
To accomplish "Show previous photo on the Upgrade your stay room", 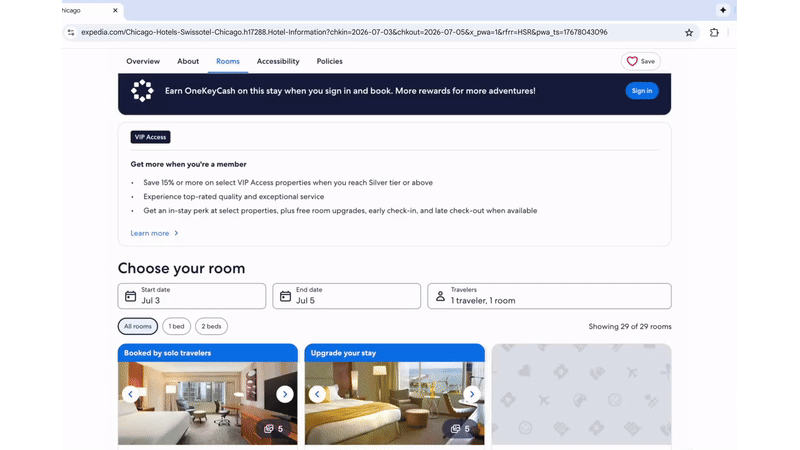I will point(317,394).
